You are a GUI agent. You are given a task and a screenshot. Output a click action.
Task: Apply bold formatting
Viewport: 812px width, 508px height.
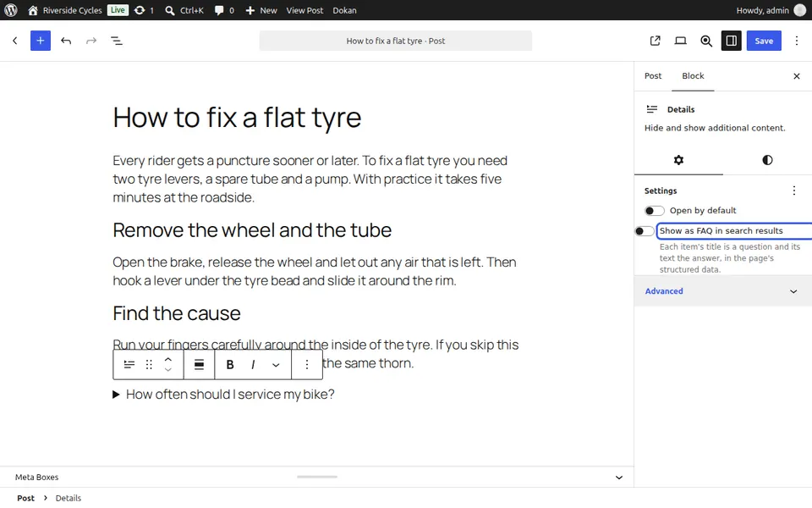coord(230,365)
